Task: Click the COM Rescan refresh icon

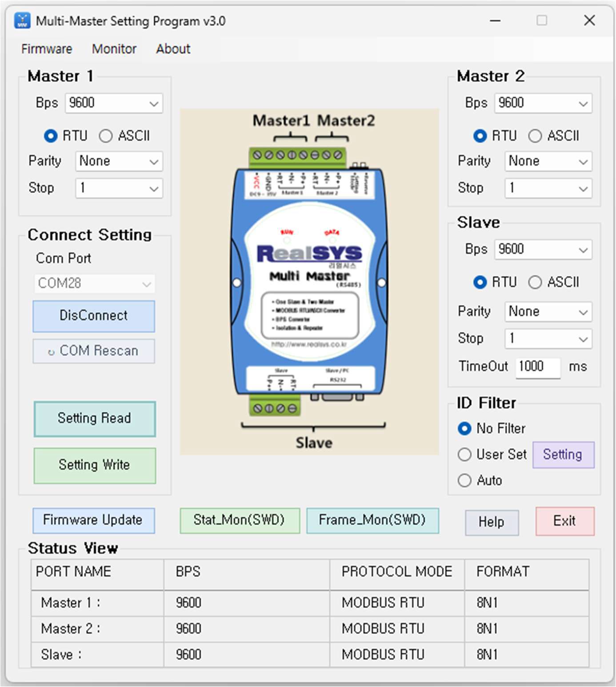Action: (51, 352)
